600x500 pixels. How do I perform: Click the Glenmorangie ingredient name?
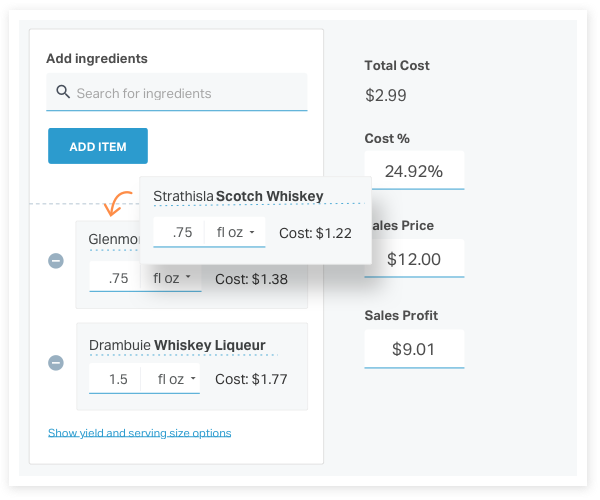coord(114,239)
